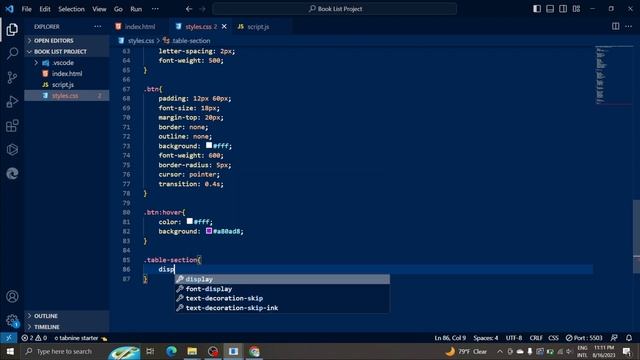Open Microsoft Edge from taskbar
640x360 pixels.
(x=171, y=351)
